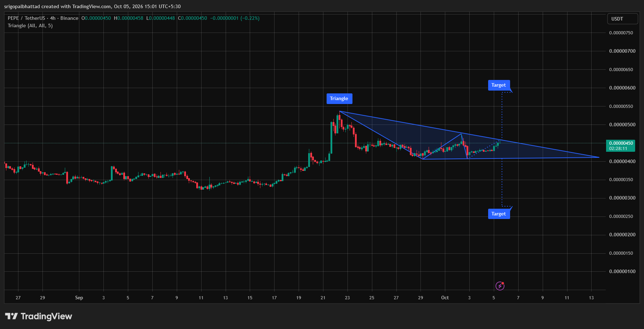Click the 0.00000500 price axis label

622,125
